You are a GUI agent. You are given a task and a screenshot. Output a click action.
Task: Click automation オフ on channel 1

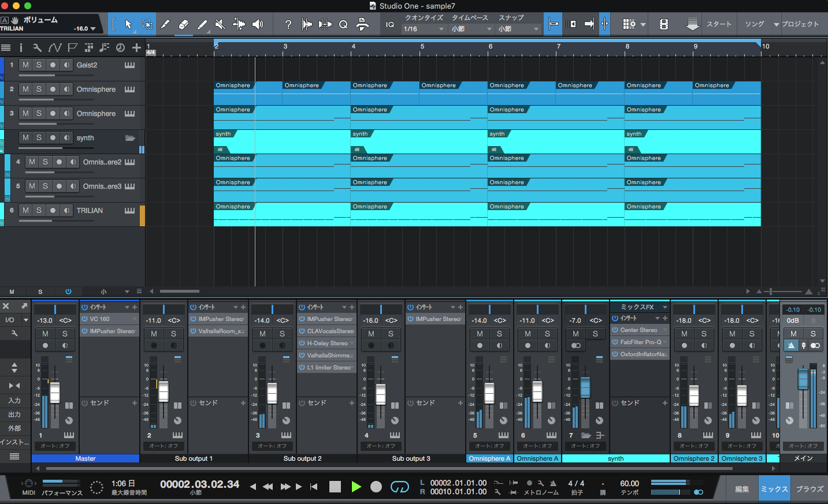point(55,446)
